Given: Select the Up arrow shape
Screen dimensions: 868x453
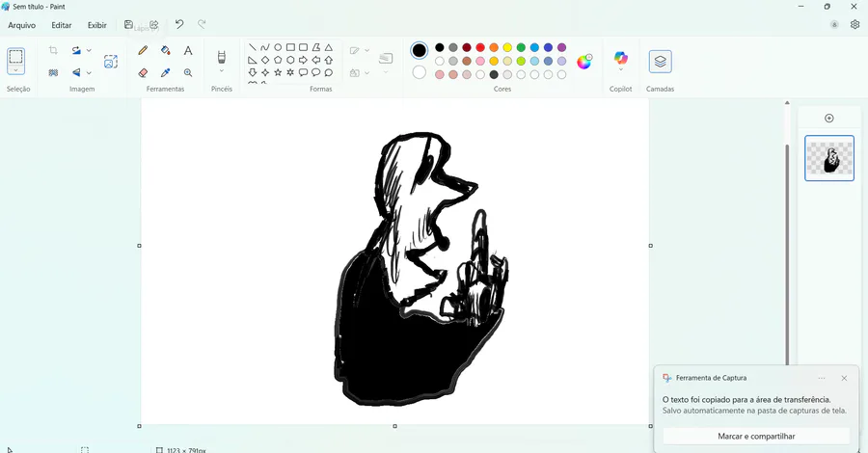Looking at the screenshot, I should pos(329,60).
